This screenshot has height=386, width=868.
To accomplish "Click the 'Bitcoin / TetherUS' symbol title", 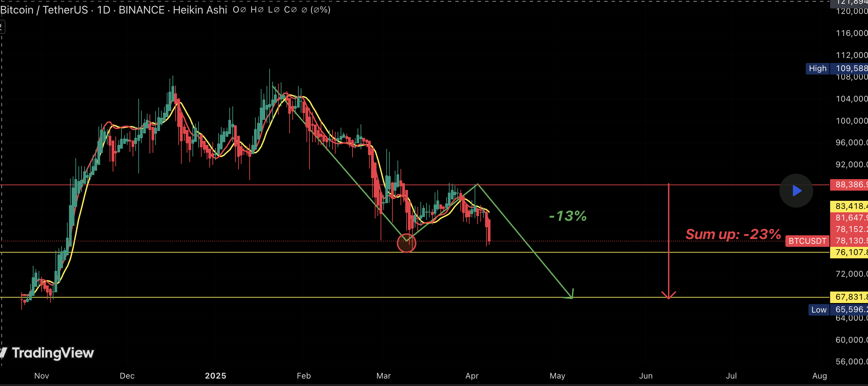I will click(44, 10).
